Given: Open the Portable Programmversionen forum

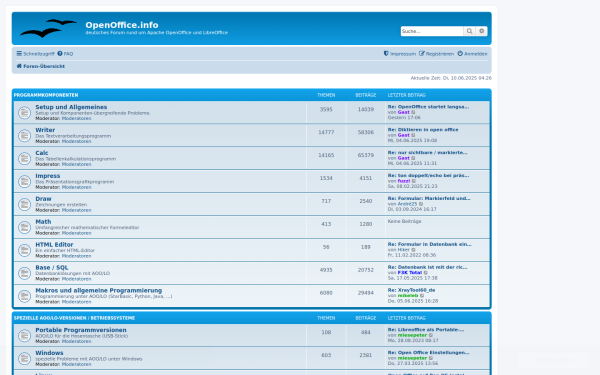Looking at the screenshot, I should pyautogui.click(x=81, y=330).
